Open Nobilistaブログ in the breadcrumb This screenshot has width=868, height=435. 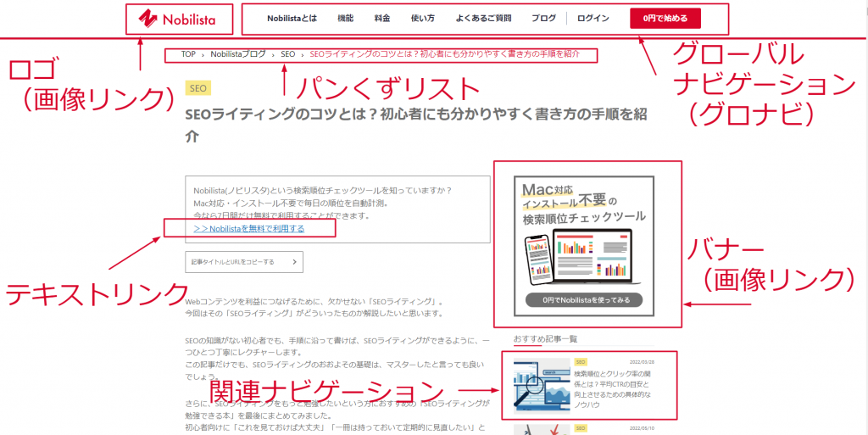(x=238, y=54)
